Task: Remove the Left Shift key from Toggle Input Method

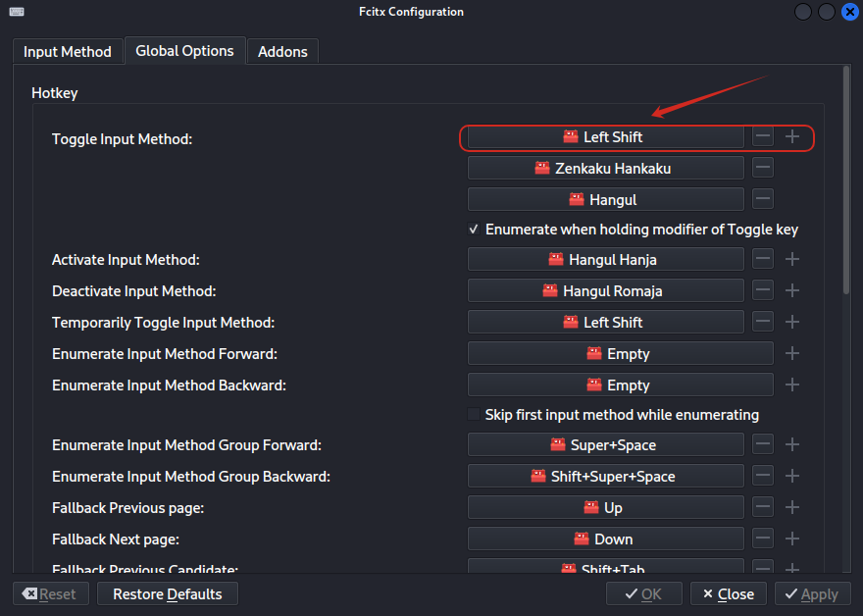Action: click(763, 136)
